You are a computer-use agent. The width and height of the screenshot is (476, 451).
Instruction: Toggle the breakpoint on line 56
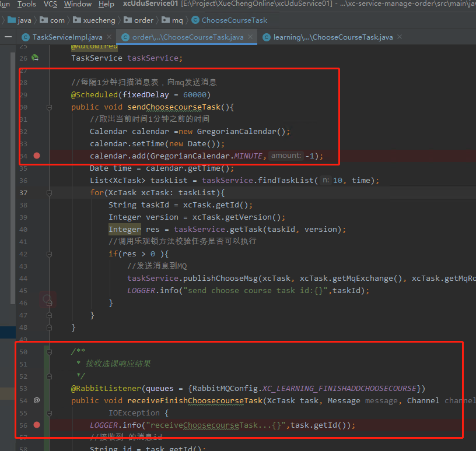[x=37, y=425]
